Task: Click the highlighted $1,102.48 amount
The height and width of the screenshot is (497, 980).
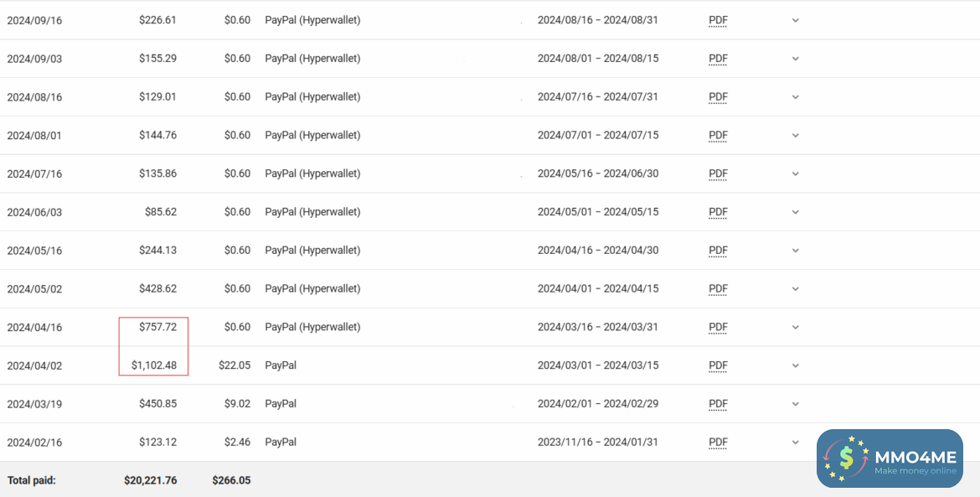Action: point(154,365)
